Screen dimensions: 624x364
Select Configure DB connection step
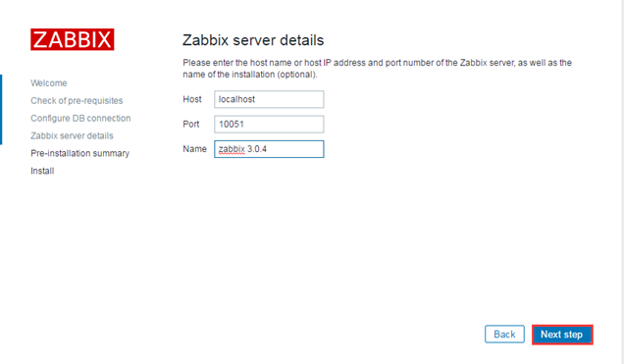click(x=80, y=118)
